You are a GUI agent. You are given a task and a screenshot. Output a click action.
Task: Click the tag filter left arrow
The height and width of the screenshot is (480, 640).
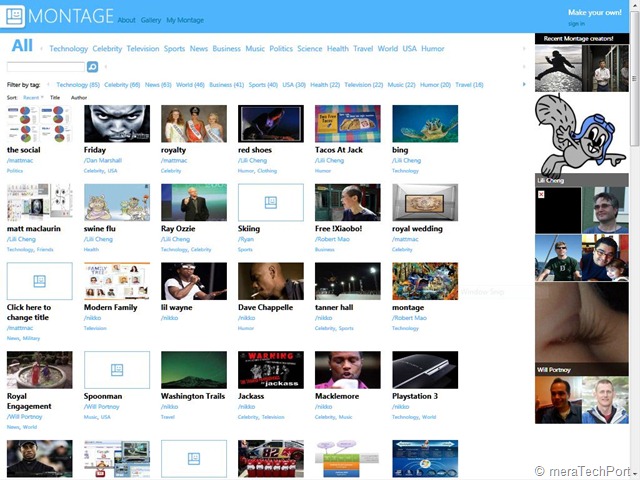pyautogui.click(x=48, y=84)
